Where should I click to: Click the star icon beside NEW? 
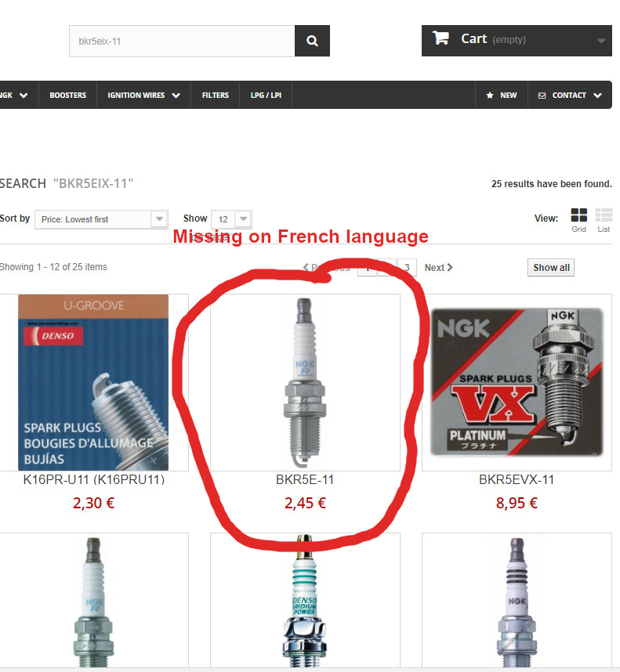coord(490,95)
